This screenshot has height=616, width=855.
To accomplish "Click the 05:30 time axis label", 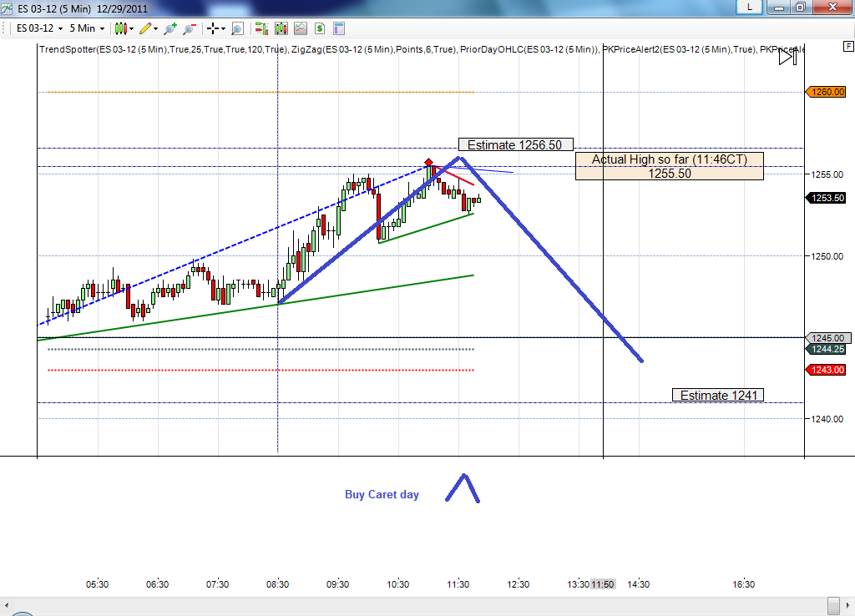I will (97, 584).
